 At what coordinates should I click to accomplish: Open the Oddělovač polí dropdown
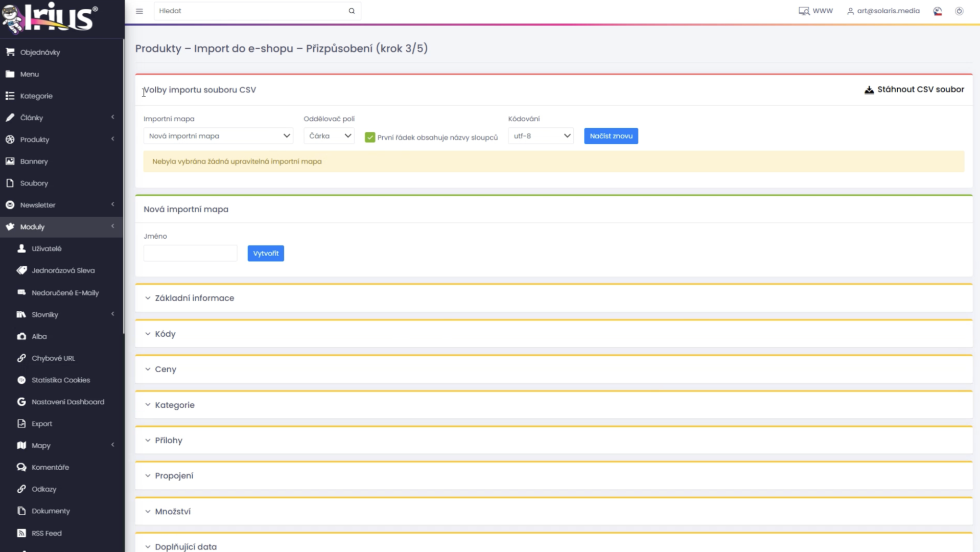click(329, 136)
